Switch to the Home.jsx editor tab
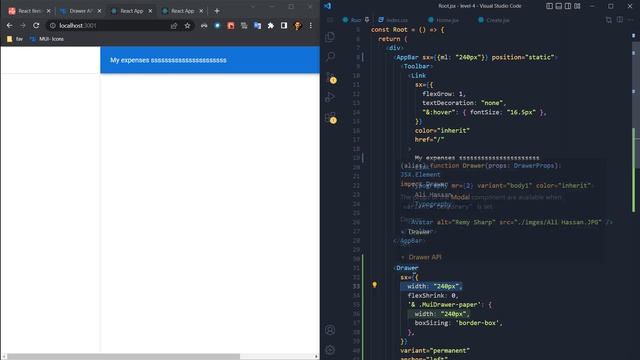This screenshot has width=640, height=360. tap(443, 20)
